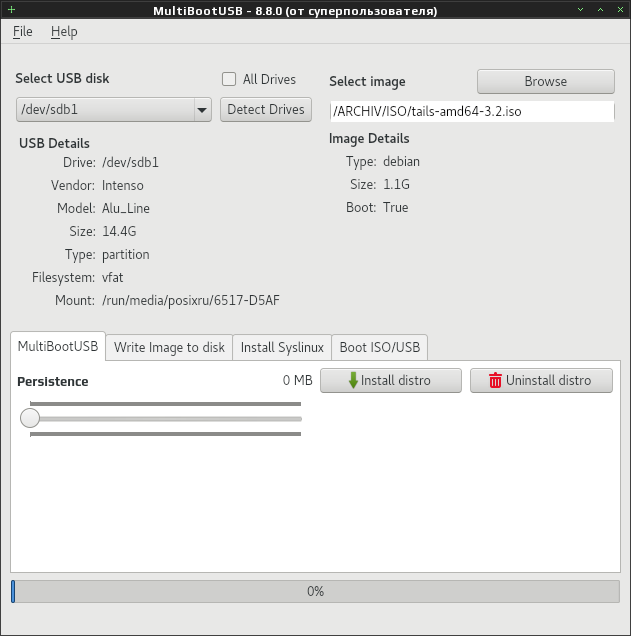Viewport: 631px width, 636px height.
Task: Select the MultiBootUSB tab
Action: (58, 346)
